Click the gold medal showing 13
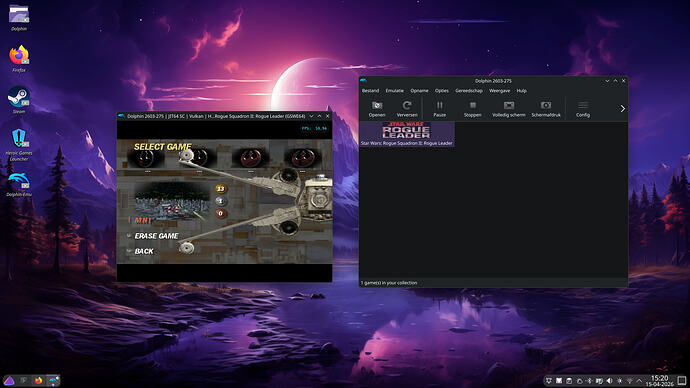This screenshot has width=690, height=388. coord(221,189)
